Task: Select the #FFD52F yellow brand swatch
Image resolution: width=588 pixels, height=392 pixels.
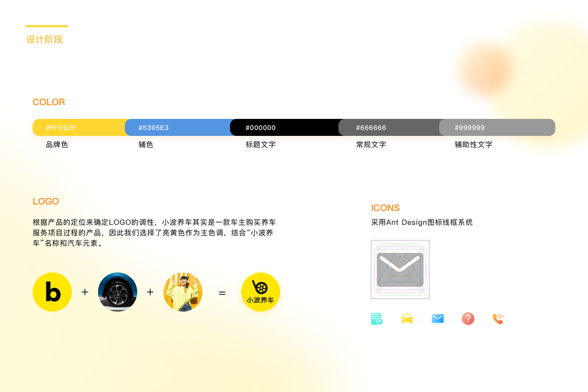Action: point(79,127)
